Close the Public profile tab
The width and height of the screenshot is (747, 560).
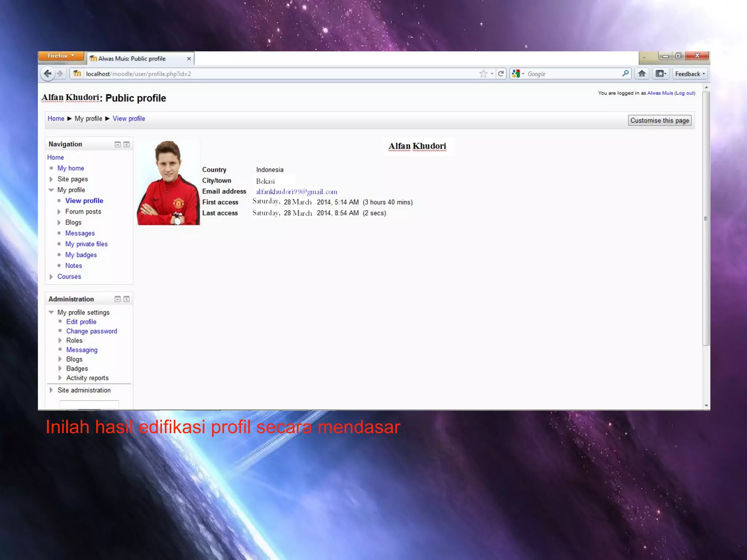pos(189,59)
